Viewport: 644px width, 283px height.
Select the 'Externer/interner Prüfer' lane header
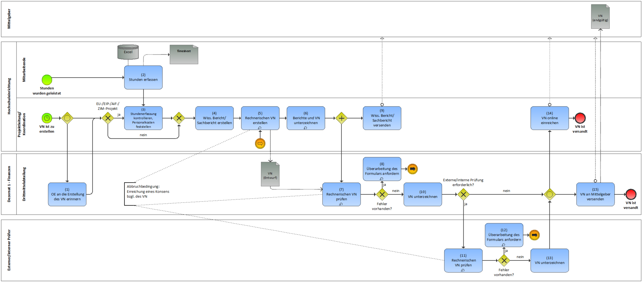[x=9, y=250]
